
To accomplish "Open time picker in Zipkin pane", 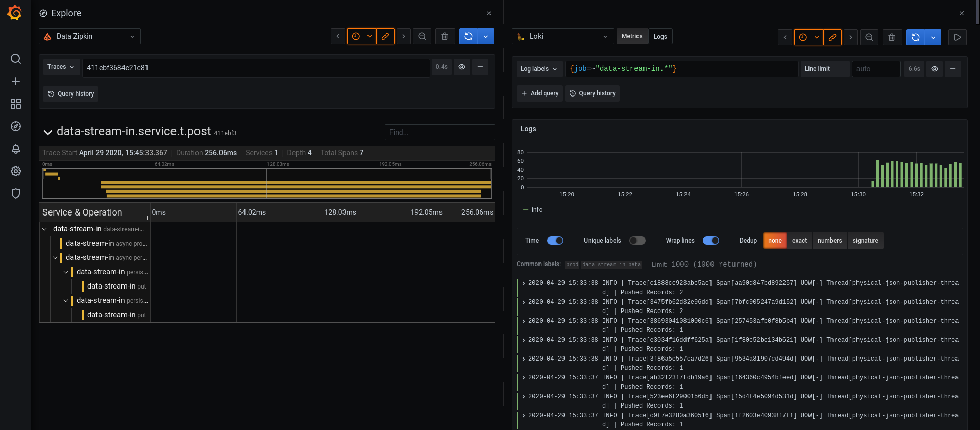I will [362, 36].
